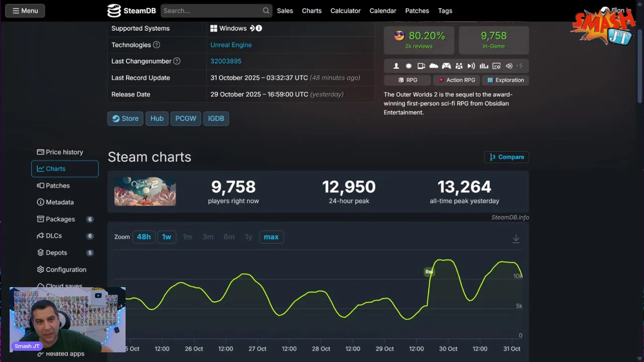Click the Technologies help question icon
The image size is (644, 362).
pyautogui.click(x=156, y=45)
